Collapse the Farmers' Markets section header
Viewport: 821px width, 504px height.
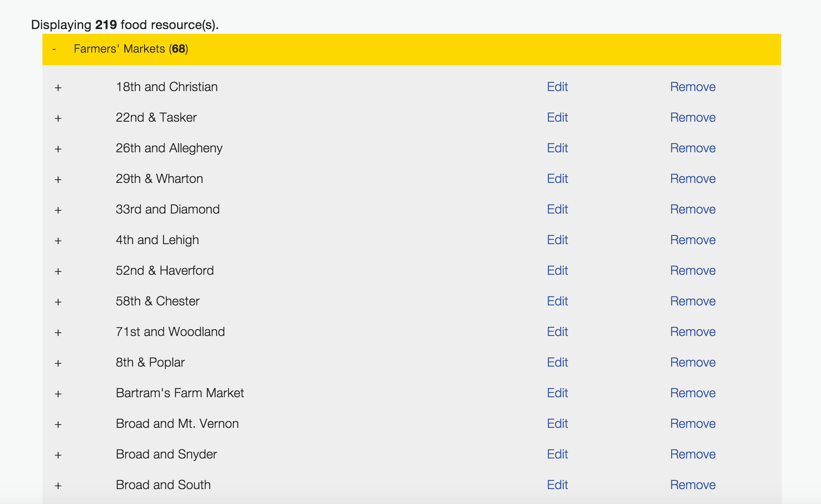tap(54, 49)
